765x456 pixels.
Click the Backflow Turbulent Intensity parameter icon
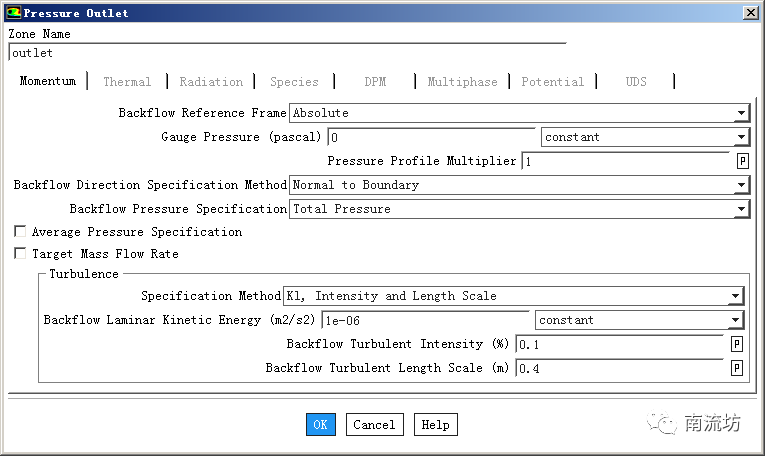(737, 344)
